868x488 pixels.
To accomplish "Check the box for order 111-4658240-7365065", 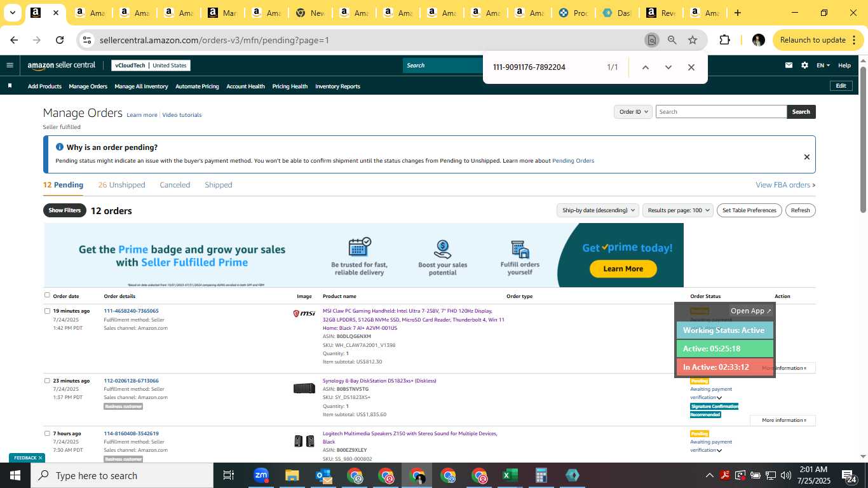I will 47,311.
